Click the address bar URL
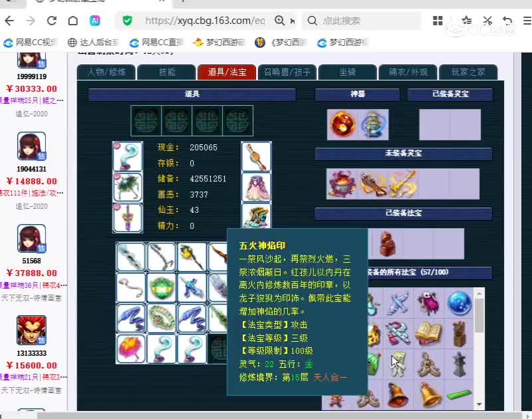This screenshot has height=419, width=532. click(x=205, y=21)
